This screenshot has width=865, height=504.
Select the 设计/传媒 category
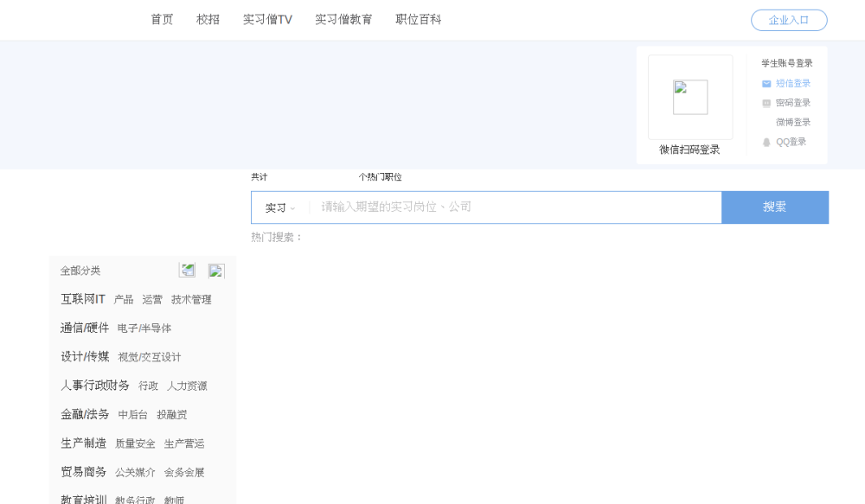(x=85, y=357)
